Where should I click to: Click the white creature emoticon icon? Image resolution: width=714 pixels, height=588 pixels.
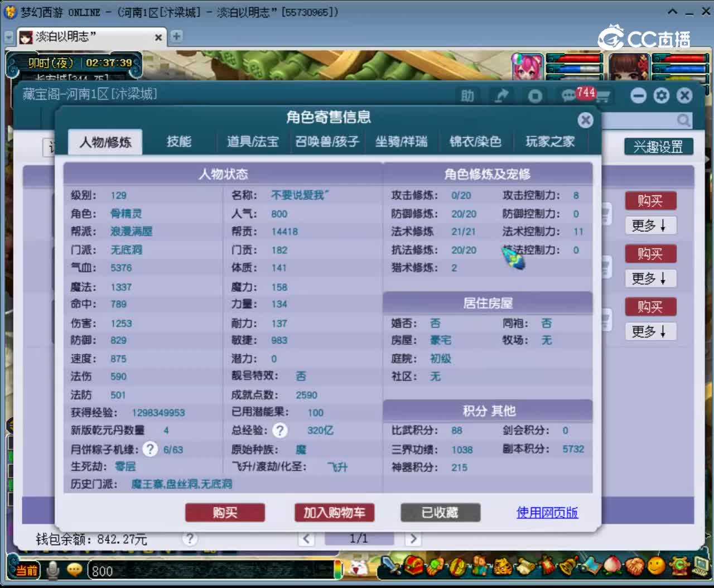click(359, 568)
